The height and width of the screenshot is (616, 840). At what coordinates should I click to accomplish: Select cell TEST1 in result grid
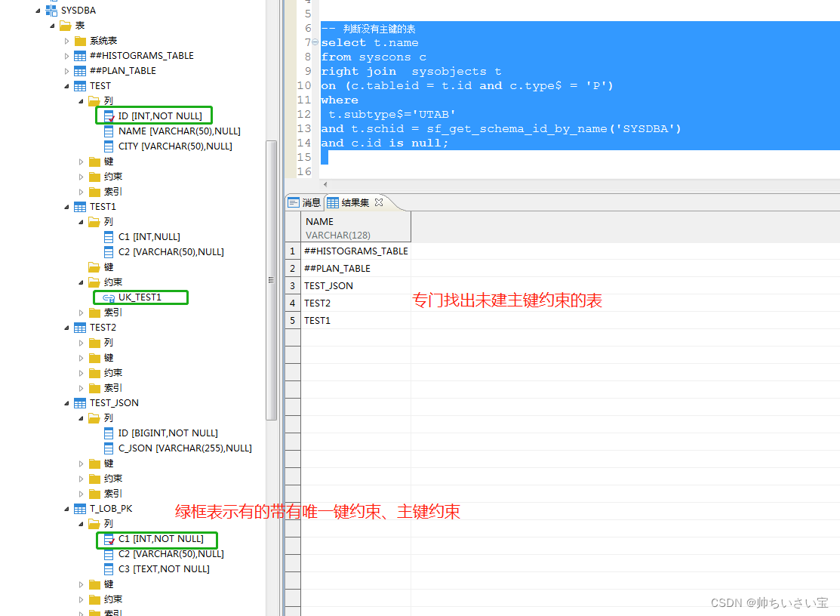click(355, 321)
